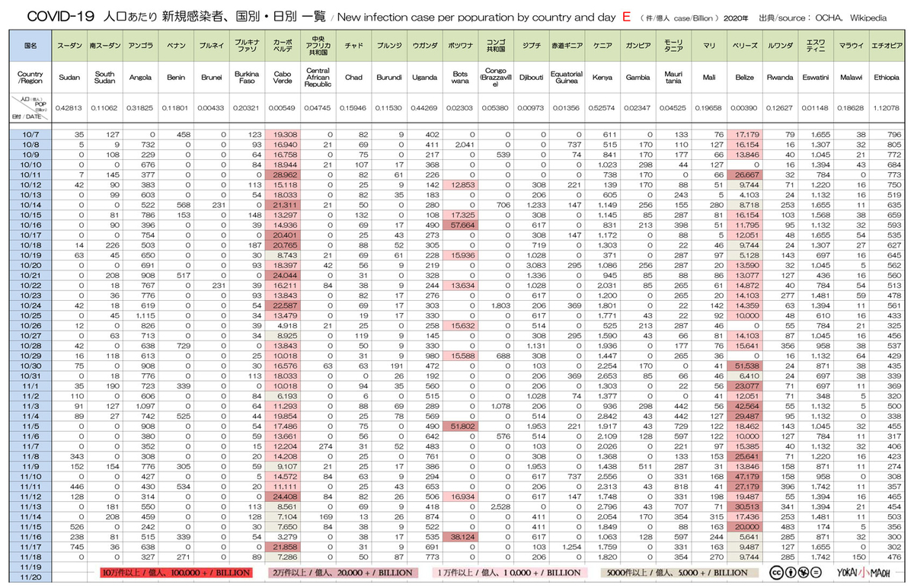
Task: Click the Rwanda column header
Action: pos(780,78)
